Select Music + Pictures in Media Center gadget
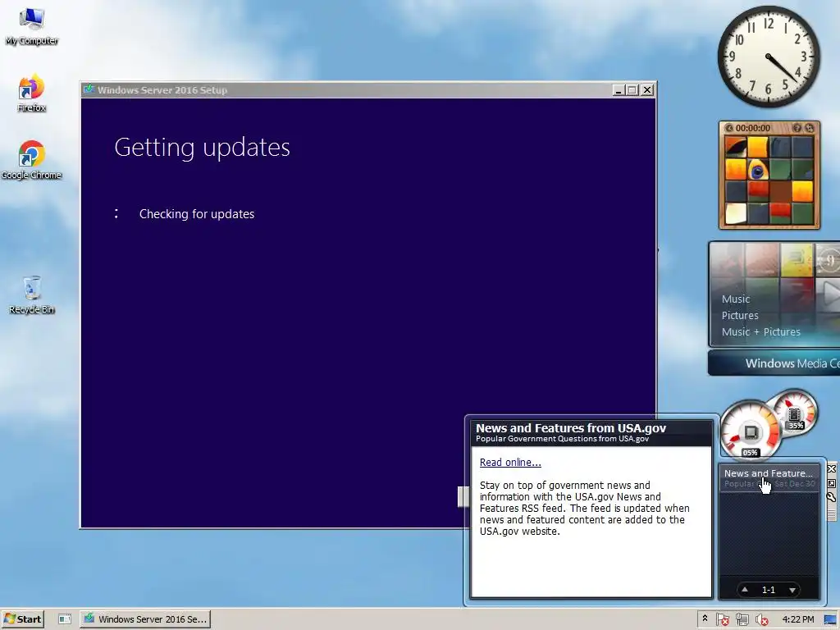Viewport: 840px width, 630px height. coord(760,331)
